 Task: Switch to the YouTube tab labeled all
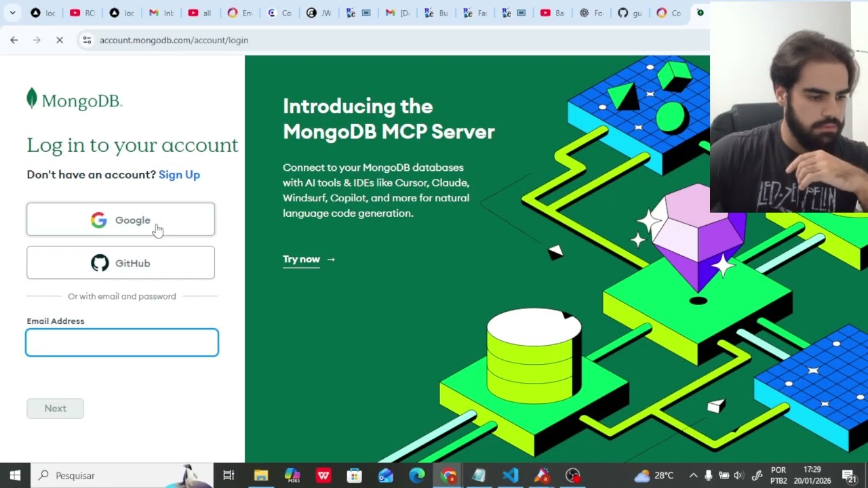click(x=200, y=13)
